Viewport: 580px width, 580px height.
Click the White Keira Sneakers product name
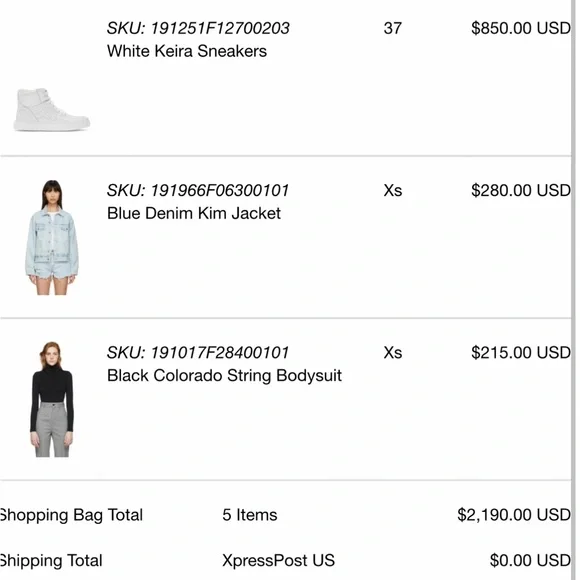pos(187,51)
